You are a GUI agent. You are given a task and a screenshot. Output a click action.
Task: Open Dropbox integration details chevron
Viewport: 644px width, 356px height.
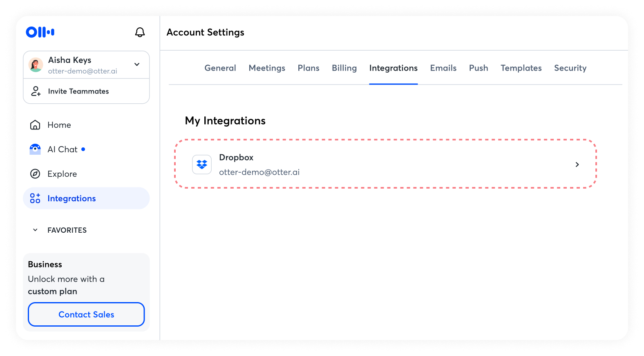577,165
